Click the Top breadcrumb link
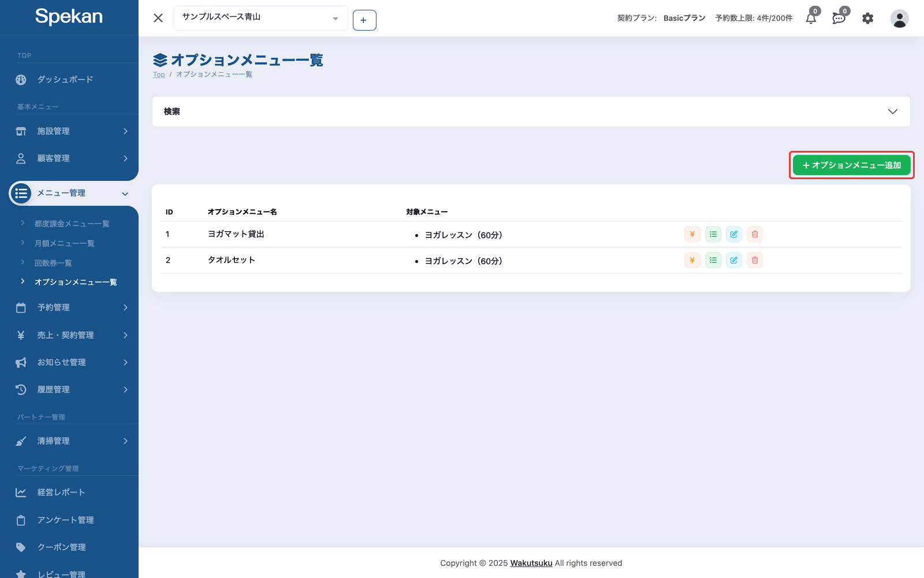Screen dimensions: 924x578 [x=159, y=75]
